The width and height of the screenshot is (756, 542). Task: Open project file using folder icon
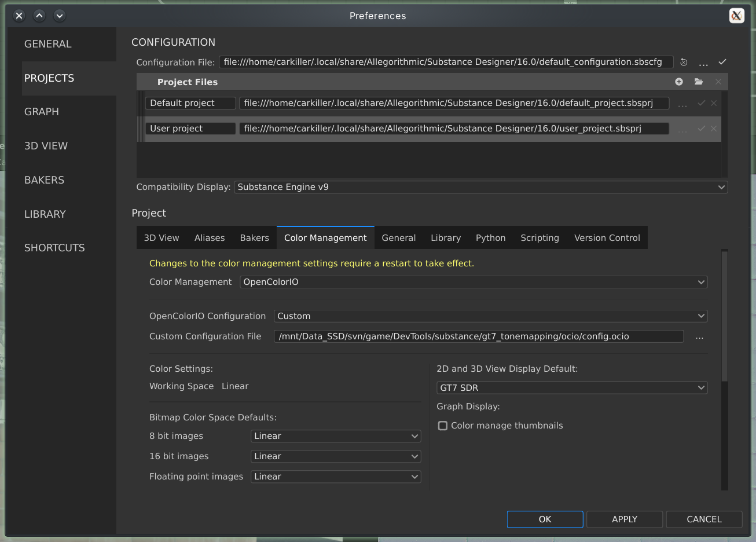click(x=699, y=82)
